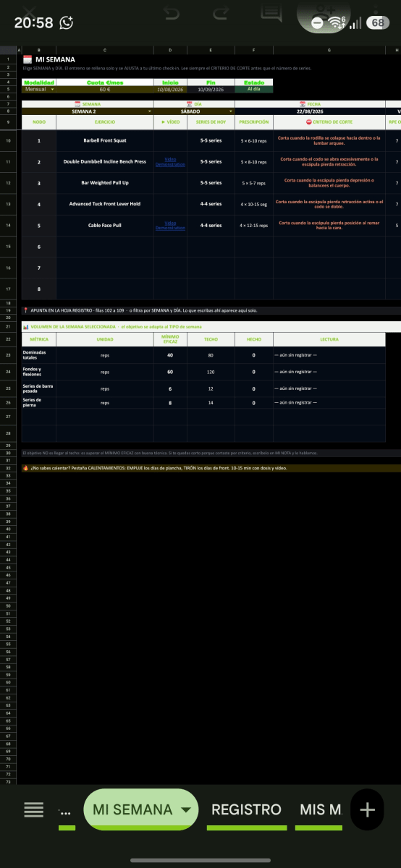Select the 60 € cuota value cell

click(105, 89)
